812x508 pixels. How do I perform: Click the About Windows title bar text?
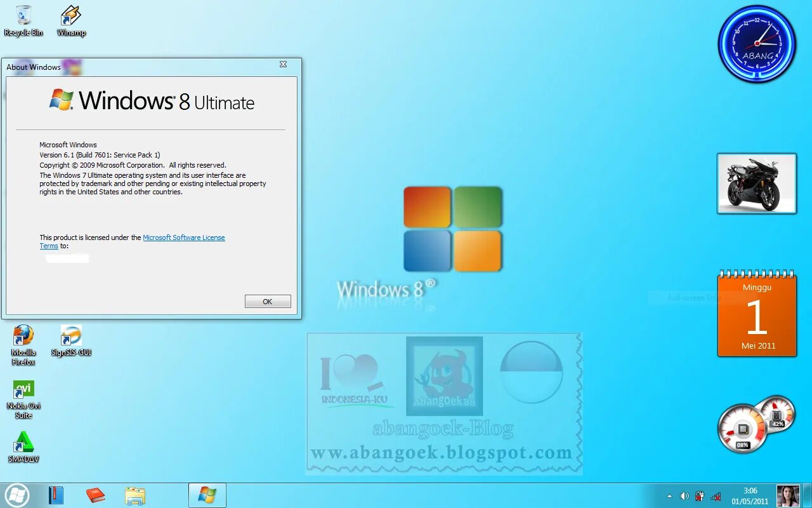pyautogui.click(x=34, y=67)
